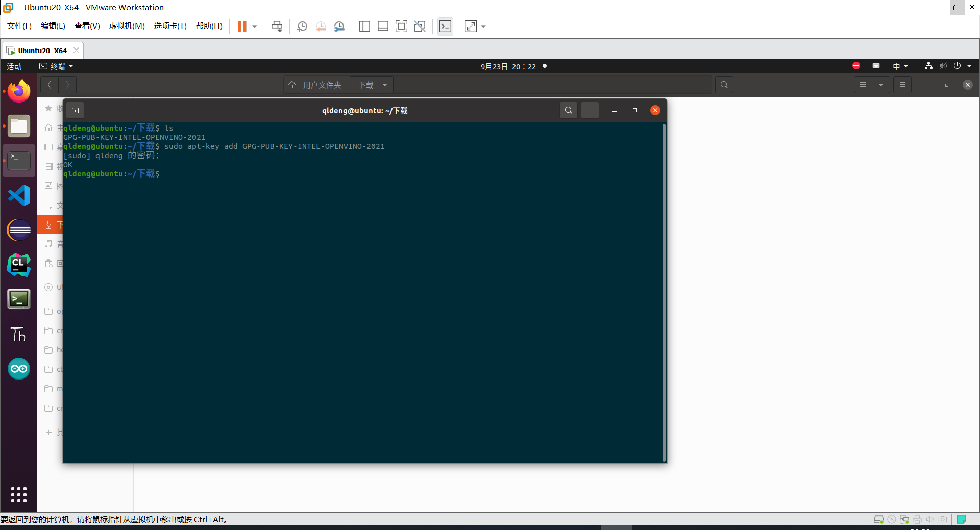Toggle the VMware console view button

click(x=445, y=27)
